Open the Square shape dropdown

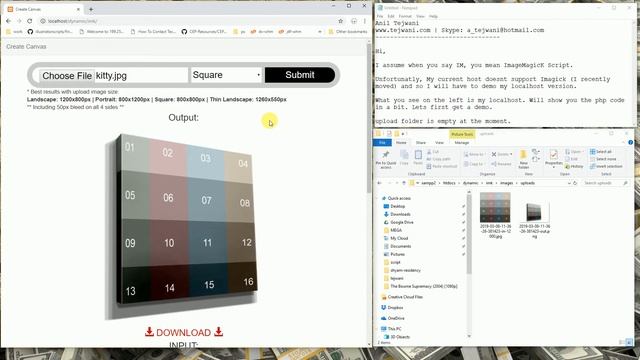(x=226, y=75)
